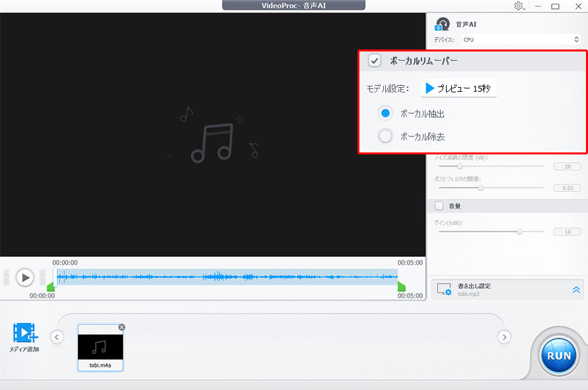588x390 pixels.
Task: Toggle the ボーカルリムーバー checkbox
Action: click(374, 60)
